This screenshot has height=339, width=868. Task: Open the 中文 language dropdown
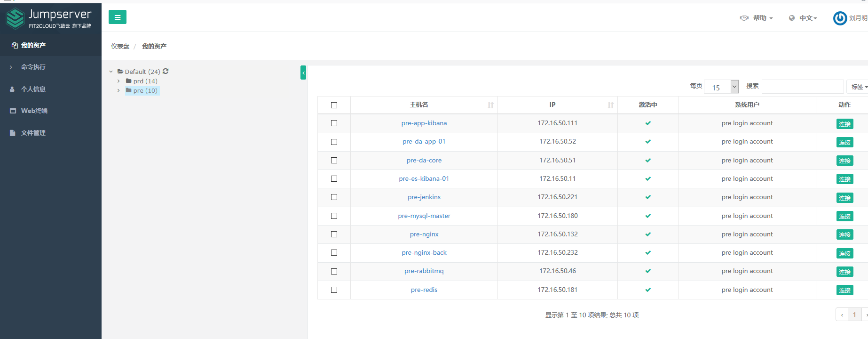click(x=808, y=18)
